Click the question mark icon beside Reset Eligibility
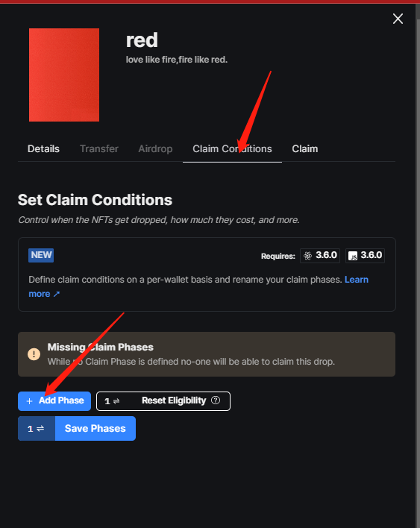The height and width of the screenshot is (528, 420). tap(216, 400)
